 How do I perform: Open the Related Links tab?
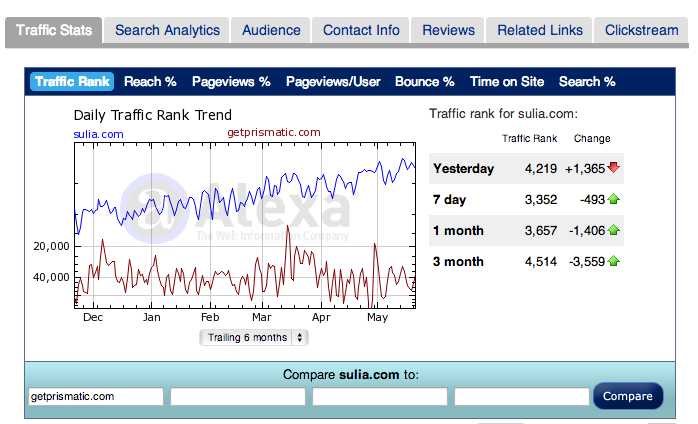click(x=540, y=30)
